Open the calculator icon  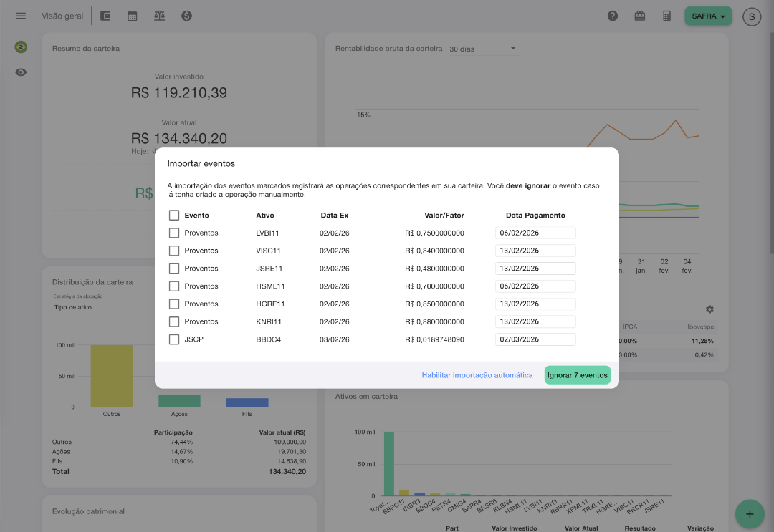667,16
